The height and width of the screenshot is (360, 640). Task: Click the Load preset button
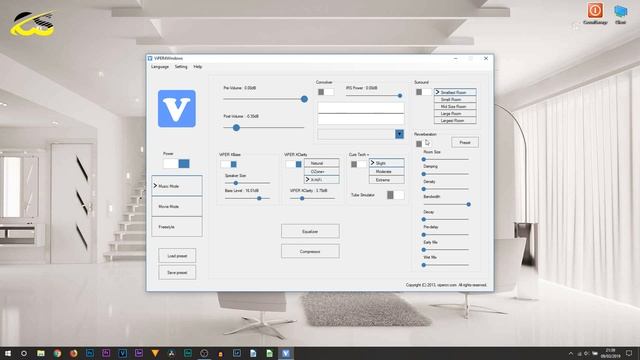[177, 256]
